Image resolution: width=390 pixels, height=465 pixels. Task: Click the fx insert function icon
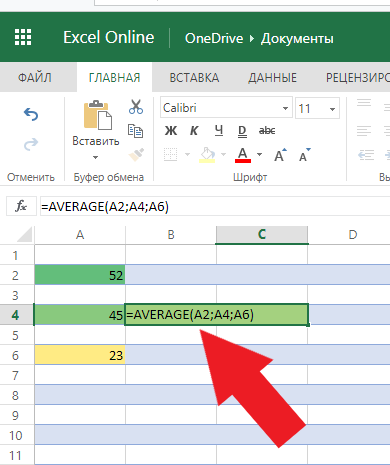click(x=21, y=206)
